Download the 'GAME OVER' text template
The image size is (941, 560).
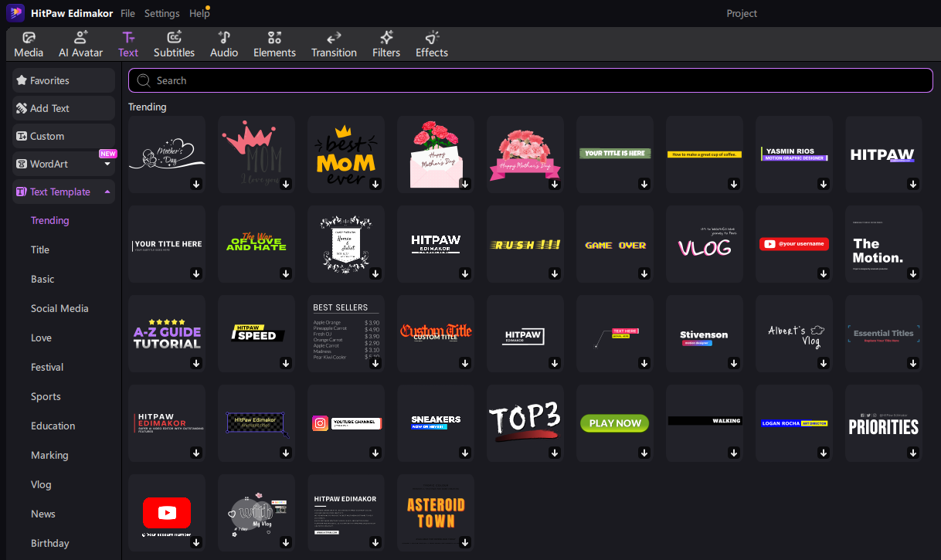(644, 273)
